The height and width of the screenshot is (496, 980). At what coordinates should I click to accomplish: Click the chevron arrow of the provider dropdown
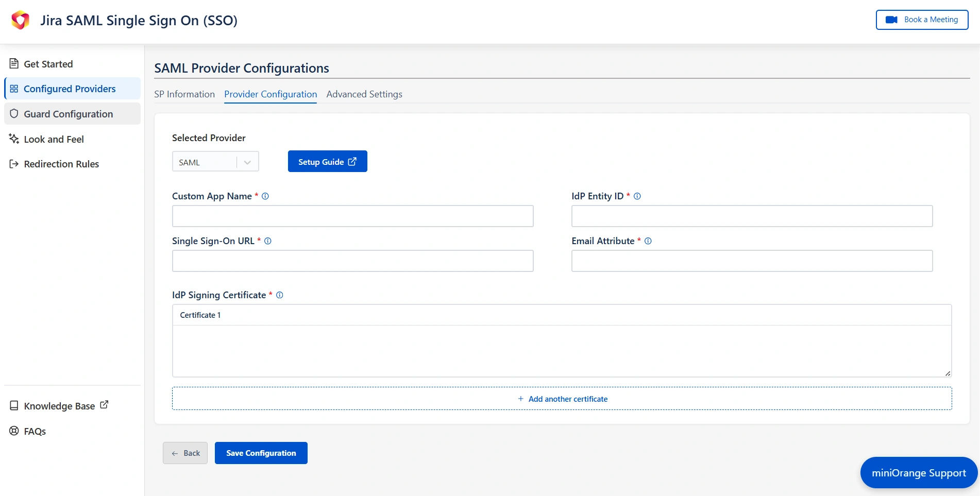tap(247, 162)
